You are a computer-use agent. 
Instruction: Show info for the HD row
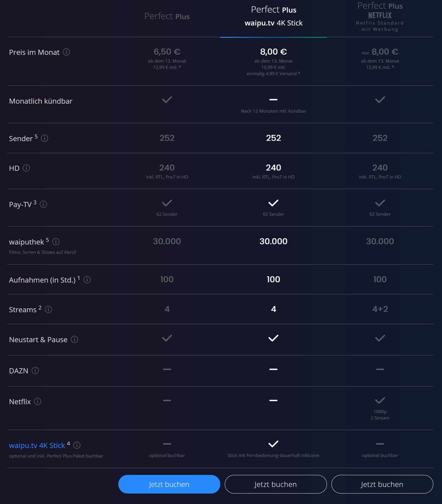[26, 168]
